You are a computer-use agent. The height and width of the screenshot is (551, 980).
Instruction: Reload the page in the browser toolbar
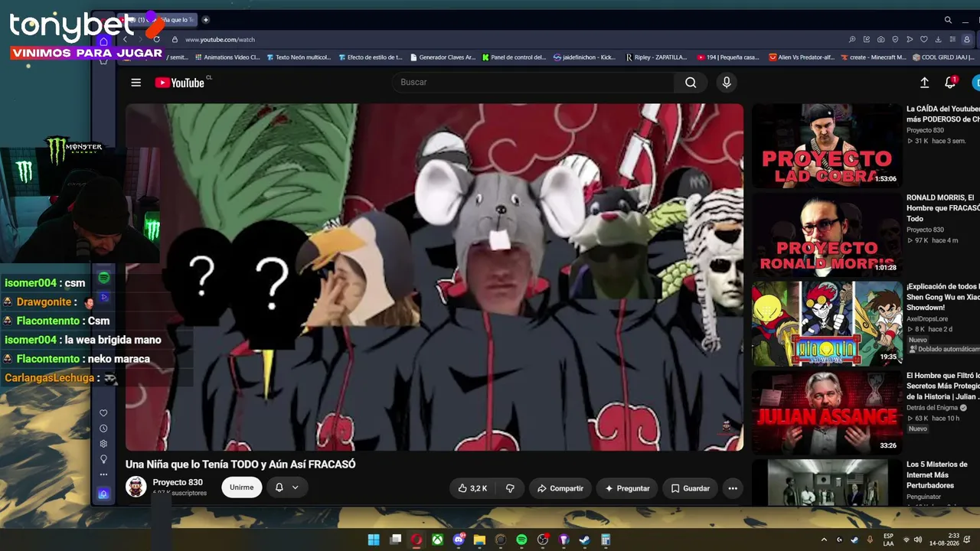click(x=156, y=39)
